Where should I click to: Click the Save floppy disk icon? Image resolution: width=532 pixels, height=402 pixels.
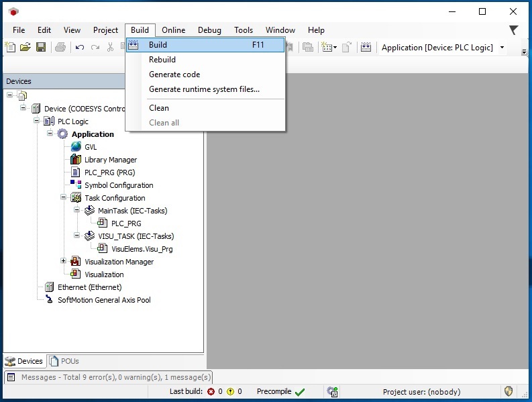(41, 47)
